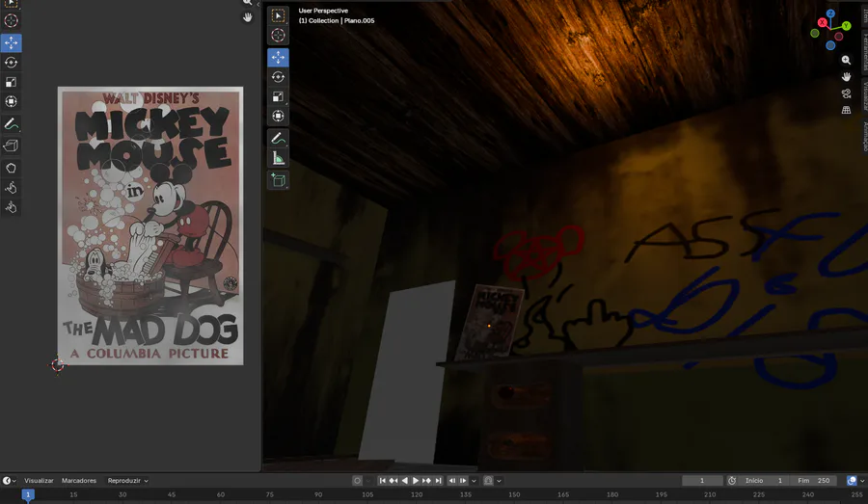
Task: Play the animation forward
Action: (x=416, y=481)
